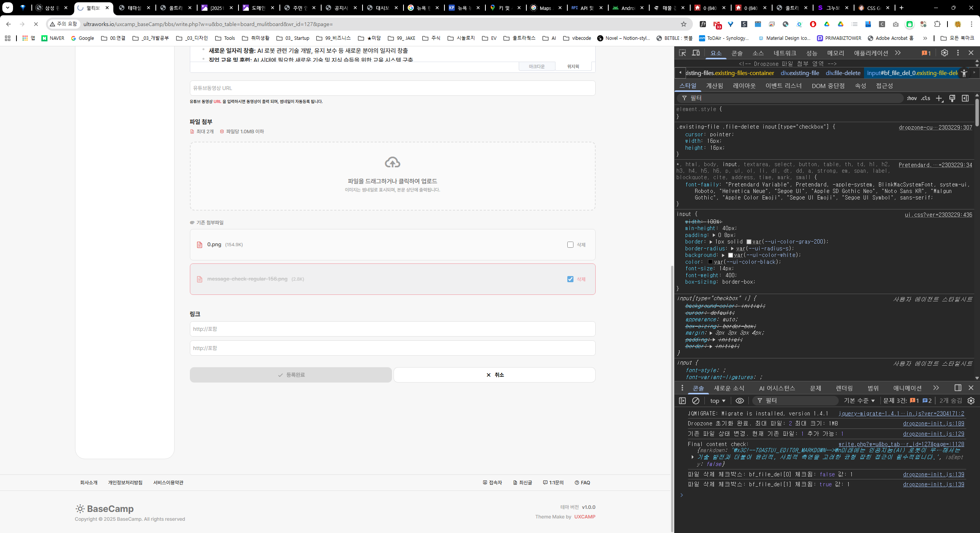This screenshot has width=980, height=533.
Task: Bookmark this page with star icon
Action: click(684, 24)
